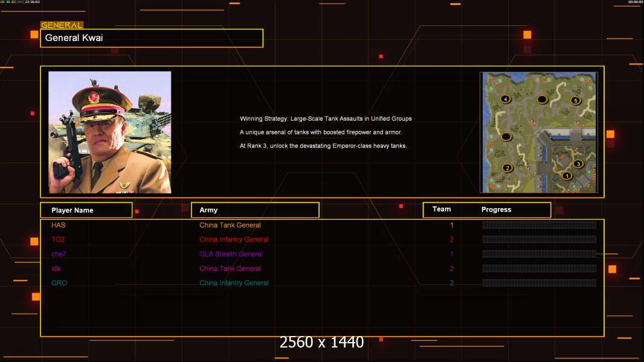Click the Progress column header
This screenshot has height=362, width=644.
tap(496, 209)
